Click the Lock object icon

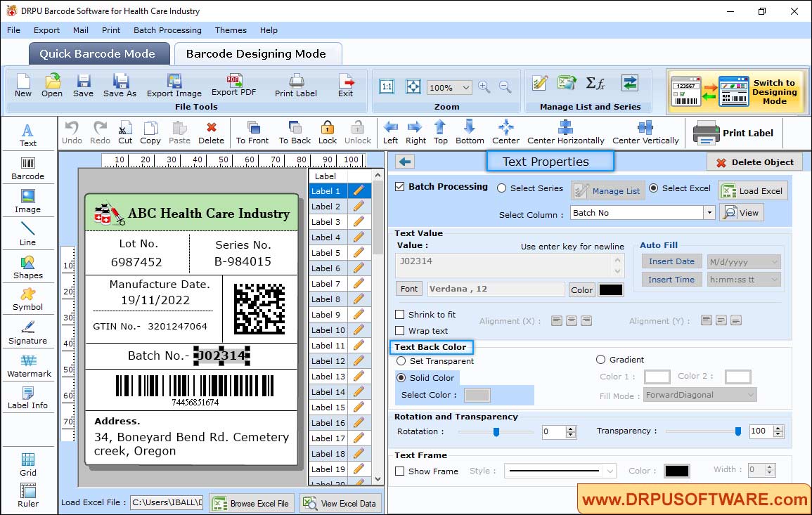328,133
